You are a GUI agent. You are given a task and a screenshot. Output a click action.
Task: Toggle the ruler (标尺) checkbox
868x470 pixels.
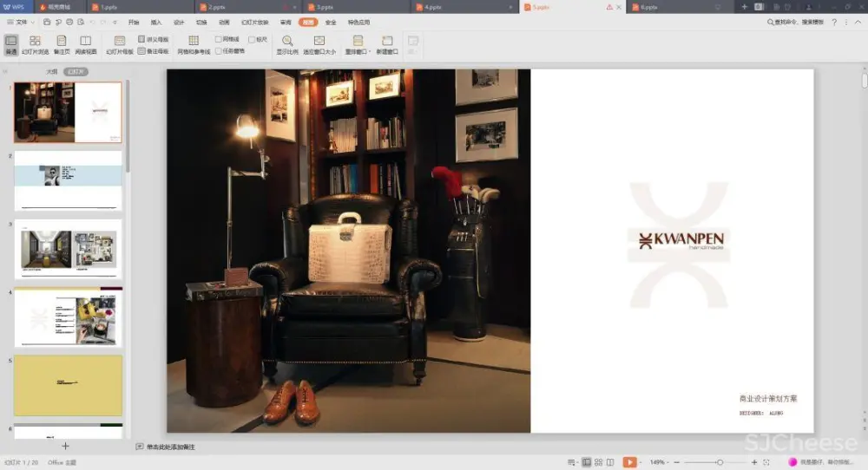pyautogui.click(x=252, y=39)
